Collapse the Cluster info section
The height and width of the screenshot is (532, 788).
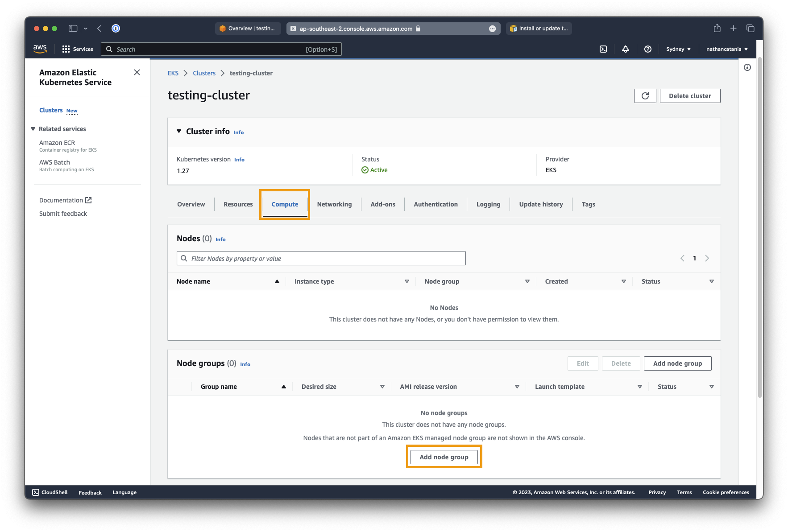tap(179, 131)
